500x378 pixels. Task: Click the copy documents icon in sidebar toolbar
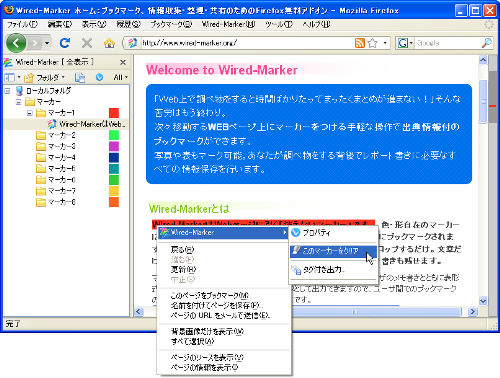(x=80, y=78)
